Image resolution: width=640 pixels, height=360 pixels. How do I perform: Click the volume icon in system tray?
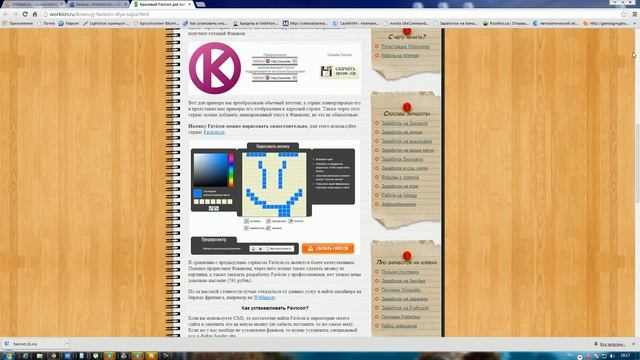(x=612, y=356)
